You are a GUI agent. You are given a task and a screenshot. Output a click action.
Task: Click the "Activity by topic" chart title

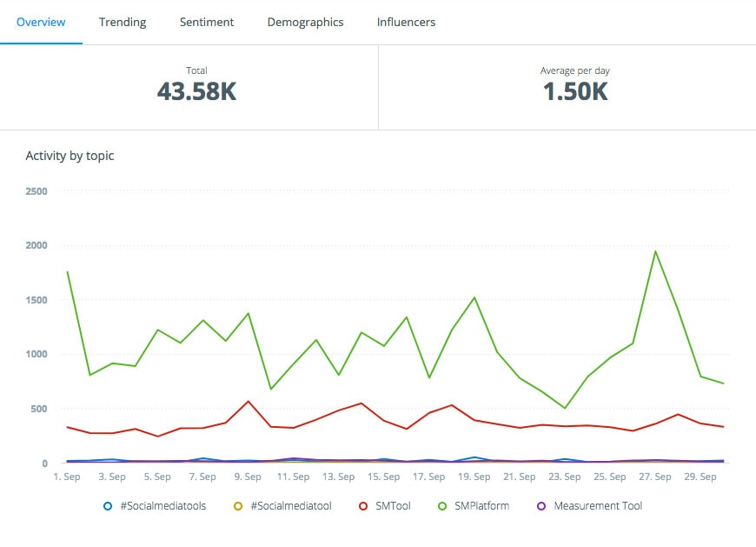[x=70, y=156]
